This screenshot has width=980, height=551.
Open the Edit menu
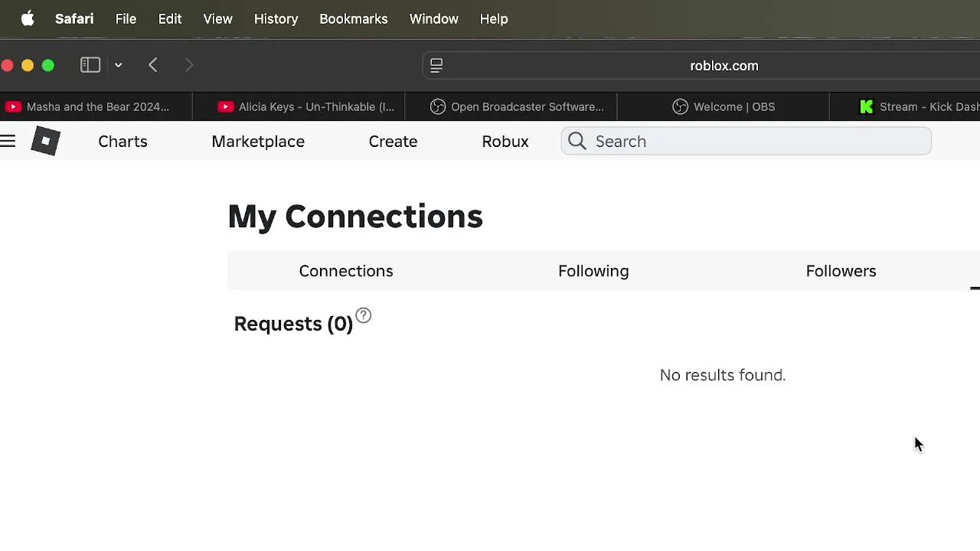pos(170,18)
